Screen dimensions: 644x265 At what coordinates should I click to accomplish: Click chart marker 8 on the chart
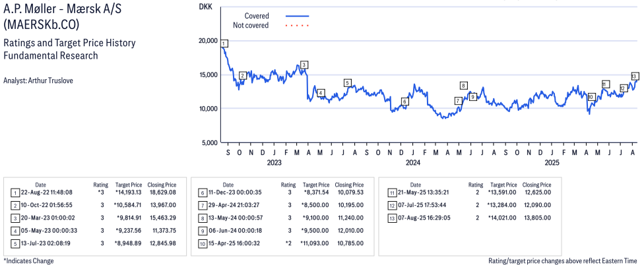point(464,86)
